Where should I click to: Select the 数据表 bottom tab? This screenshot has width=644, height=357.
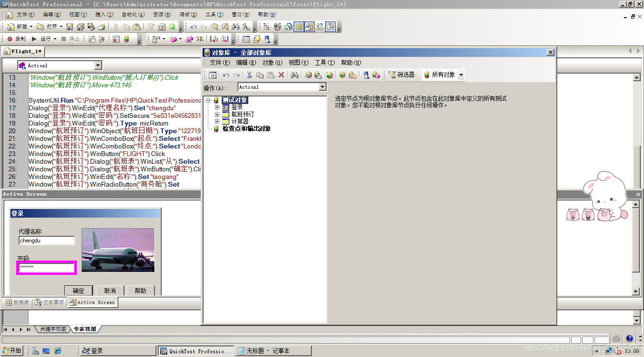point(18,303)
